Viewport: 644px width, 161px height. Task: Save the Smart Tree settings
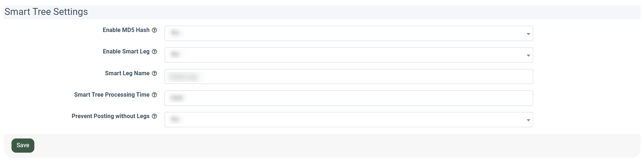coord(23,145)
